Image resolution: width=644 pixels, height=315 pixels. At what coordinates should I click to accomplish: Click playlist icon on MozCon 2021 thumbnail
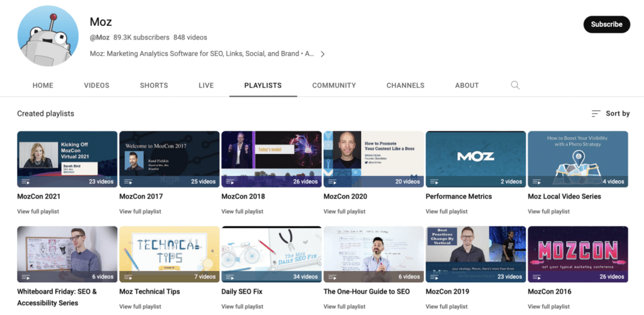(25, 182)
